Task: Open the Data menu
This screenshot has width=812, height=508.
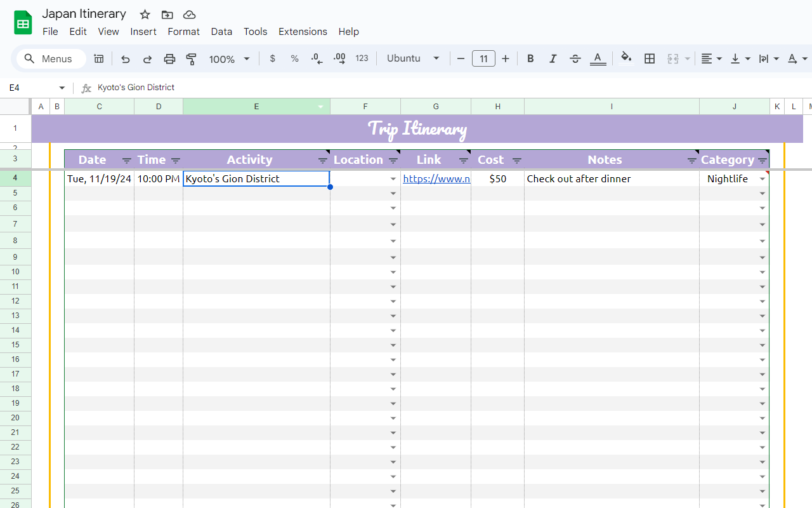Action: tap(221, 31)
